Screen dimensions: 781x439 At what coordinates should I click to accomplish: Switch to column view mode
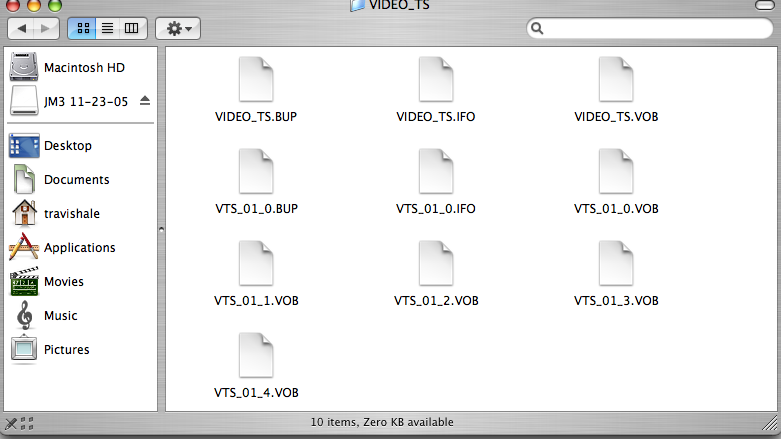pos(132,28)
